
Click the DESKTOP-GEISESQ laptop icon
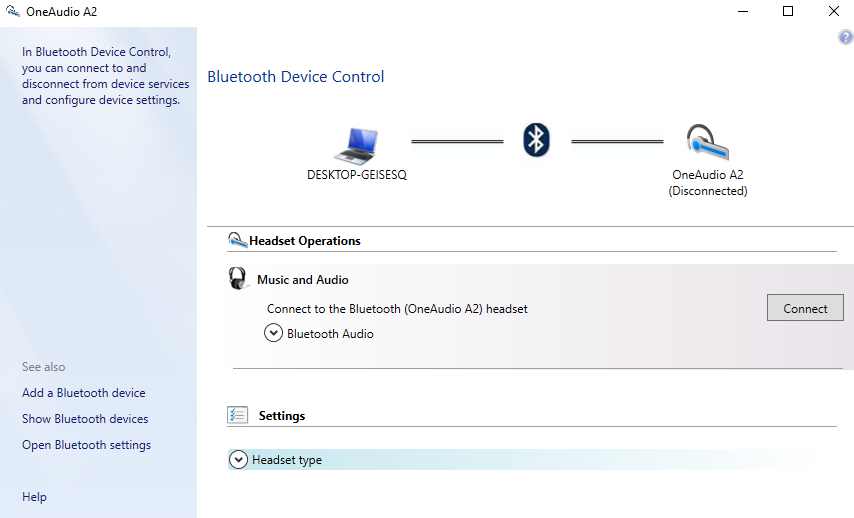pyautogui.click(x=356, y=145)
